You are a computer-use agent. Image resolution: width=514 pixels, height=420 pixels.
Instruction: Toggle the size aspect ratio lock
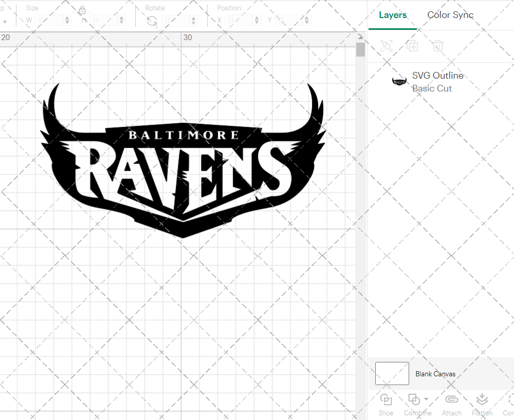click(x=83, y=10)
